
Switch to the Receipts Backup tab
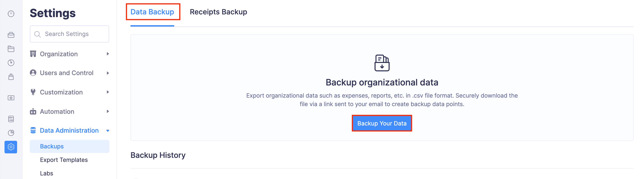pos(218,12)
